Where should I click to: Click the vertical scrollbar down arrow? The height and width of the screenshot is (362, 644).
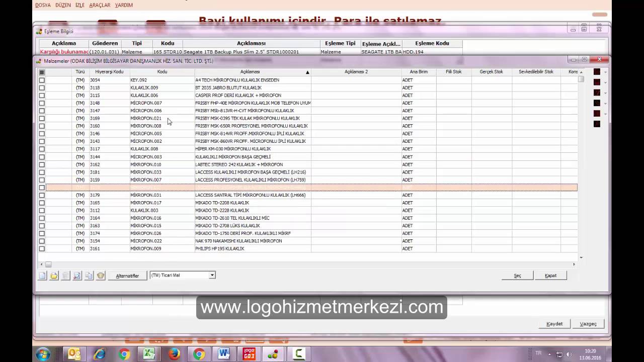581,257
